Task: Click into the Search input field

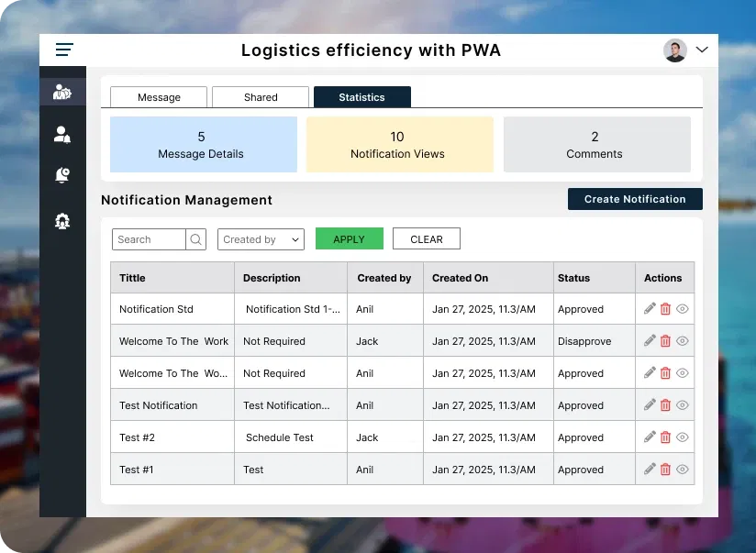Action: point(149,239)
